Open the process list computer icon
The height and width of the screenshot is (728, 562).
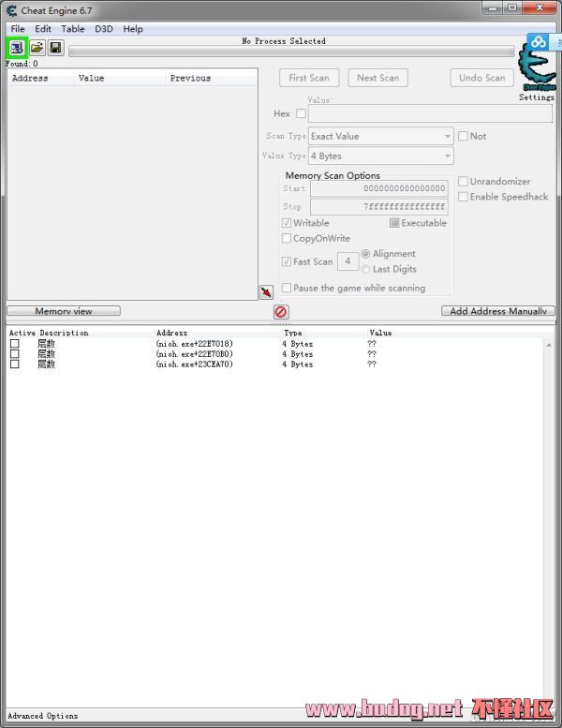tap(17, 48)
